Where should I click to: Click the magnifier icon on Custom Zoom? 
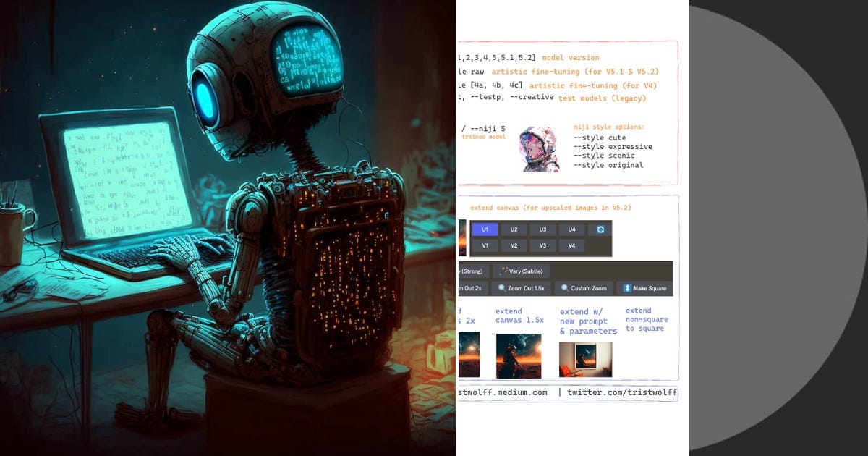coord(565,288)
